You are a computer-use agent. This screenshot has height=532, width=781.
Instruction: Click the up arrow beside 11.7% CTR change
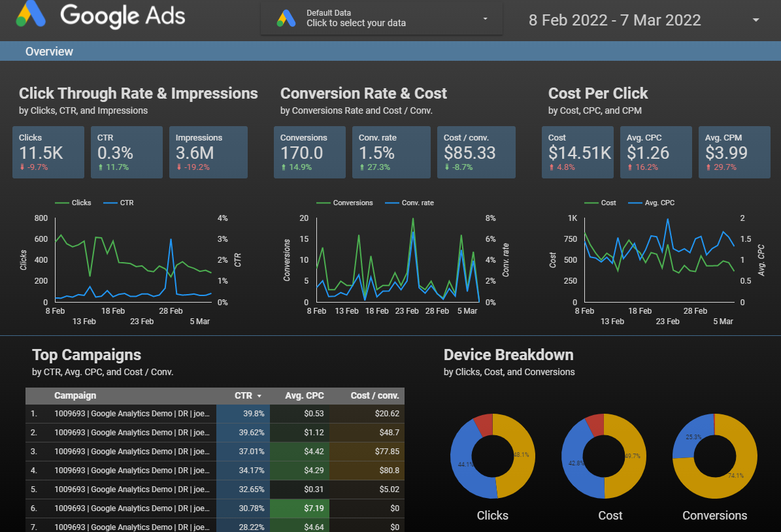pyautogui.click(x=101, y=167)
